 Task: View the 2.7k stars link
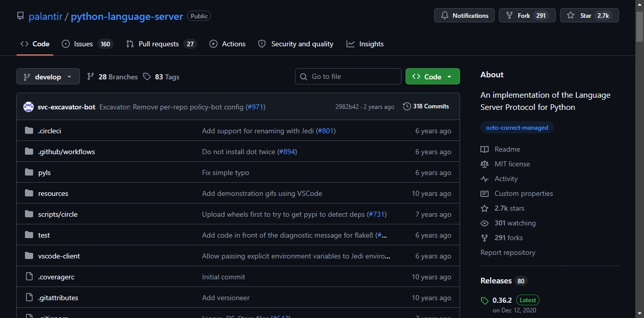tap(502, 208)
